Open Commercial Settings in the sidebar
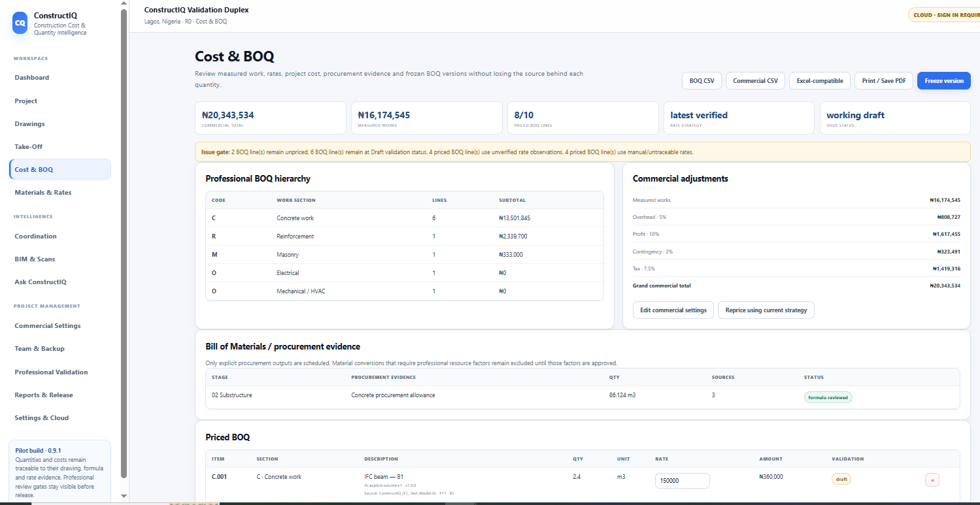The image size is (980, 505). pos(60,326)
